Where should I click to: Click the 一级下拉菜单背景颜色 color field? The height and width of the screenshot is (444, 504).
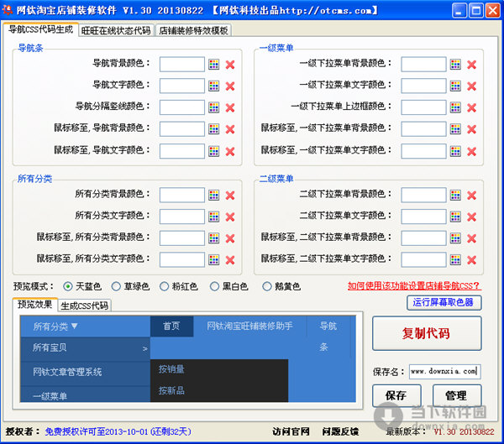[423, 65]
